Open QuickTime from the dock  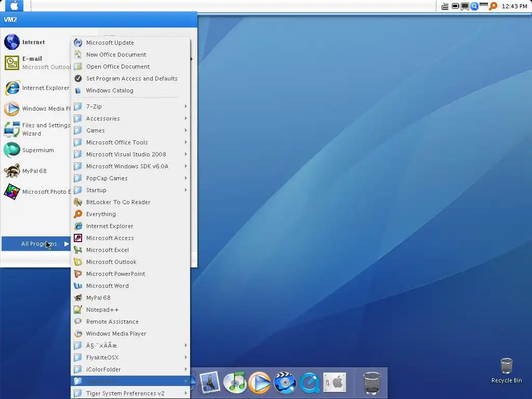[x=310, y=382]
